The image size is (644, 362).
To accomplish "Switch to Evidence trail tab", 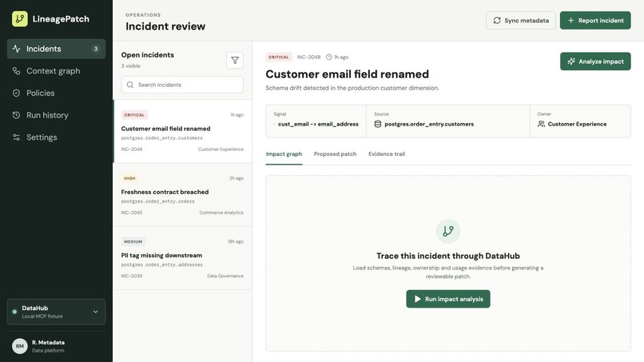I will click(387, 154).
